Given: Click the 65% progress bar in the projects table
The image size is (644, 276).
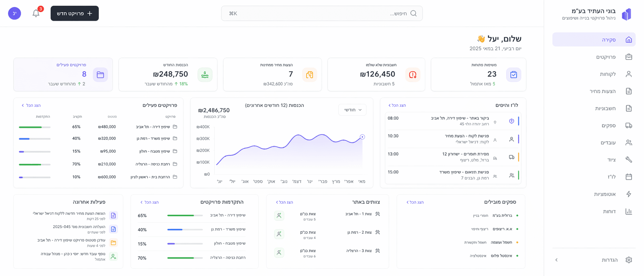Looking at the screenshot, I should [35, 127].
